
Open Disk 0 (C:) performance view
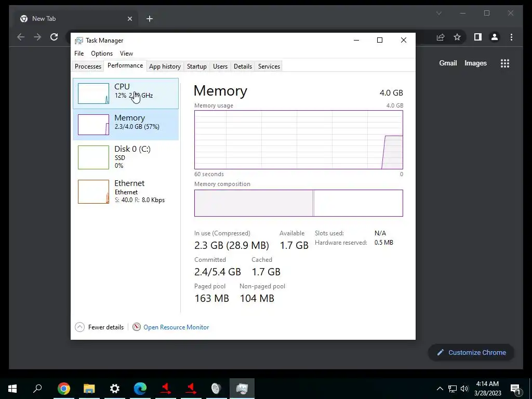point(126,157)
